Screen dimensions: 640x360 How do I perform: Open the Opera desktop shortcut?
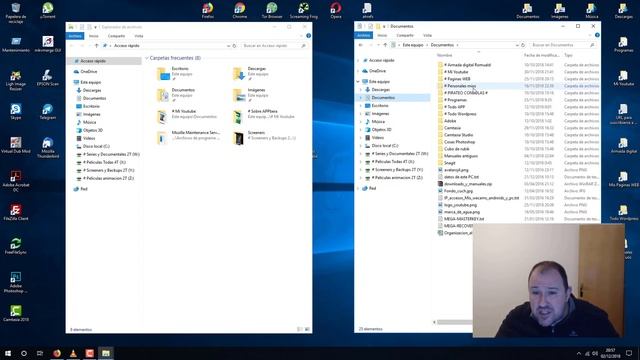coord(336,11)
